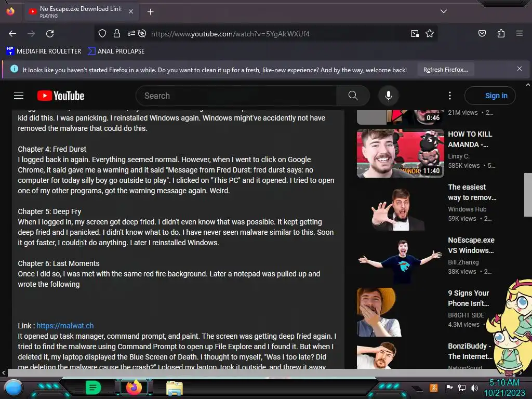Viewport: 532px width, 399px height.
Task: Click the BRIGHT SIDE channel name
Action: 466,315
